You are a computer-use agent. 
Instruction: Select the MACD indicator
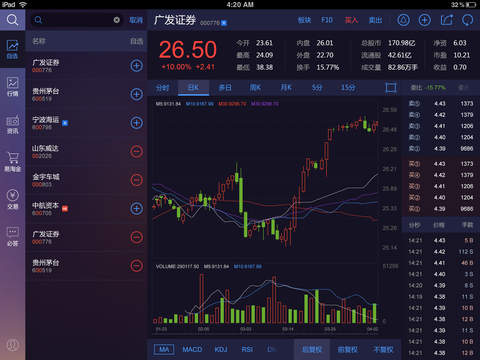point(192,349)
